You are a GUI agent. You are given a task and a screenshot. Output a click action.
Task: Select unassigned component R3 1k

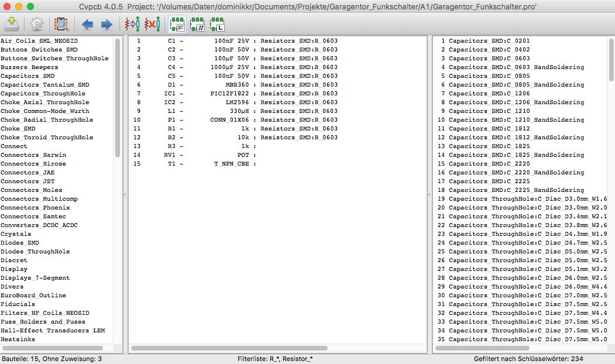coord(194,146)
